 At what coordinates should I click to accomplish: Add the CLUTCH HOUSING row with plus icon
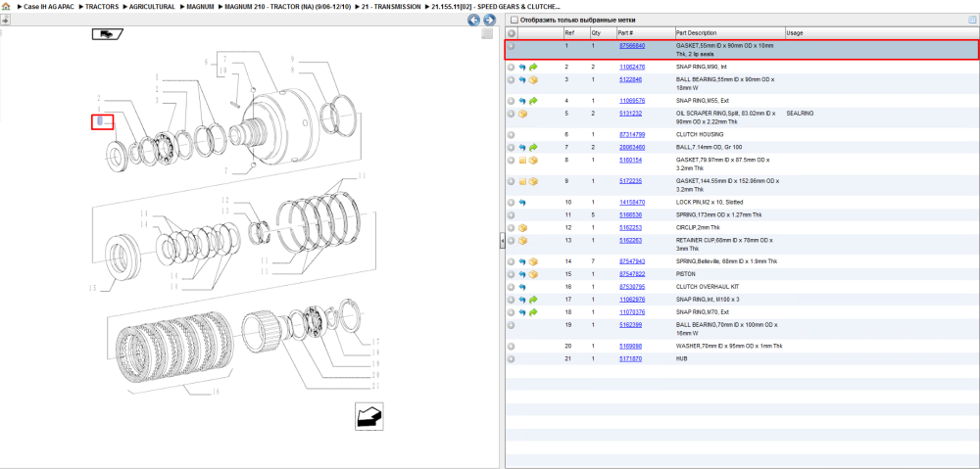click(x=512, y=134)
